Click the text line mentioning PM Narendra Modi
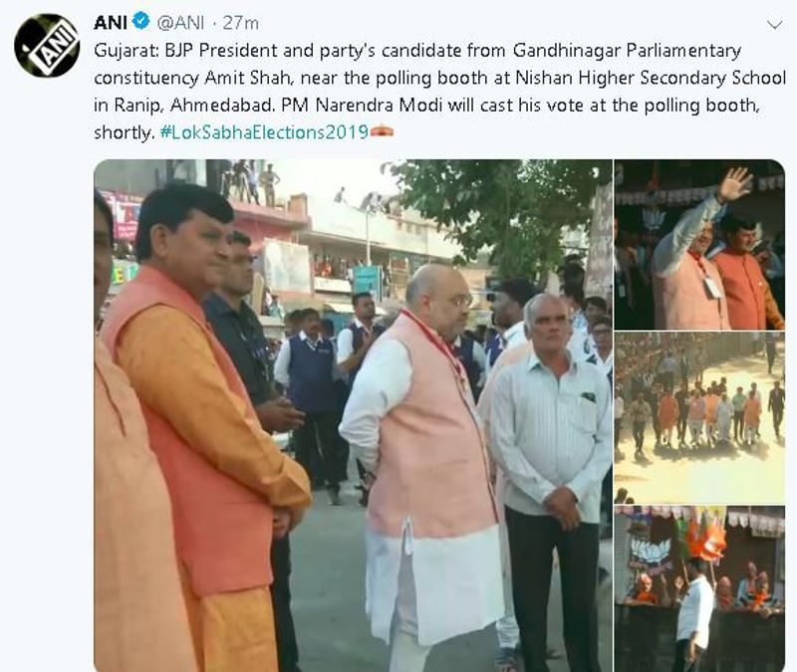797x672 pixels. coord(426,105)
